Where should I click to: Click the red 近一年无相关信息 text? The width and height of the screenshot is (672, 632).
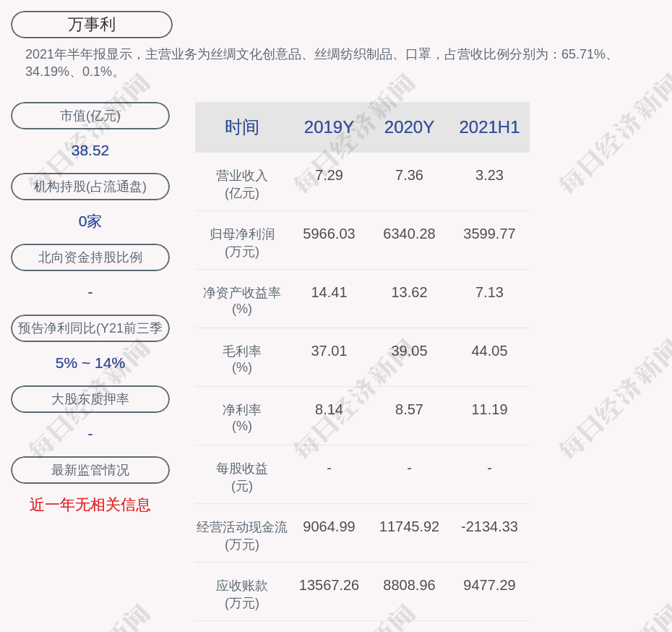(x=90, y=505)
